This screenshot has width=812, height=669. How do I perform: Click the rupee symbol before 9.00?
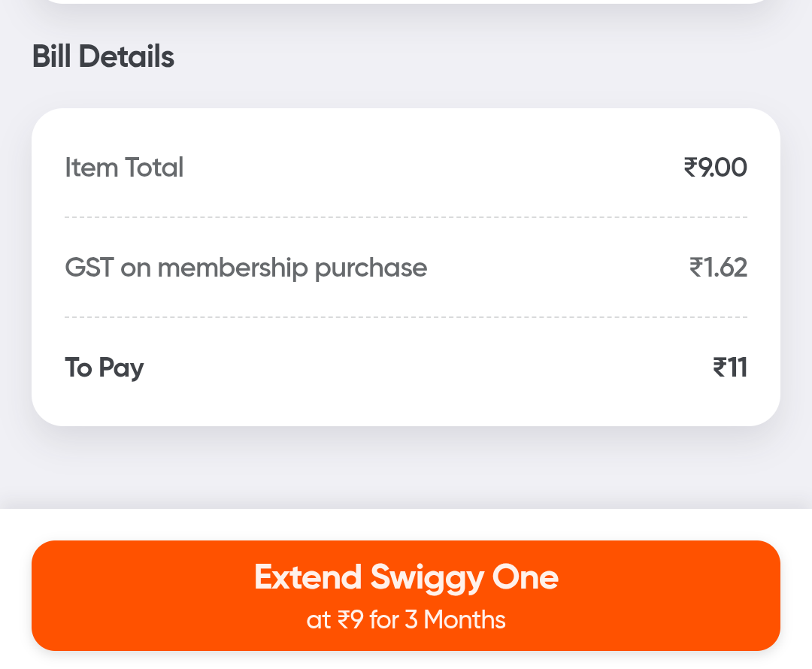pyautogui.click(x=691, y=167)
